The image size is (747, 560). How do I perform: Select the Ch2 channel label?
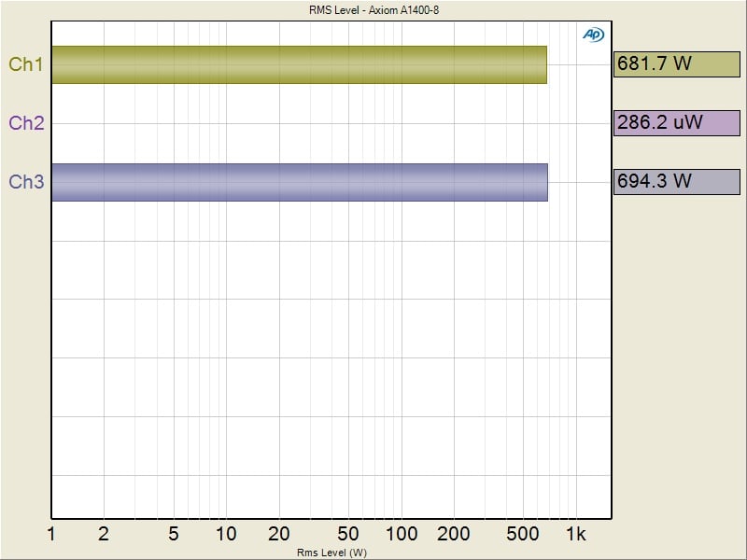26,123
